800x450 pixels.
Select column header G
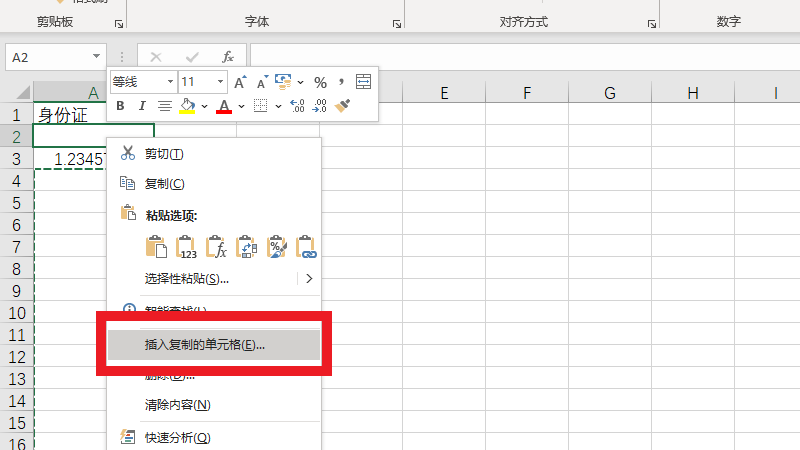click(x=609, y=93)
